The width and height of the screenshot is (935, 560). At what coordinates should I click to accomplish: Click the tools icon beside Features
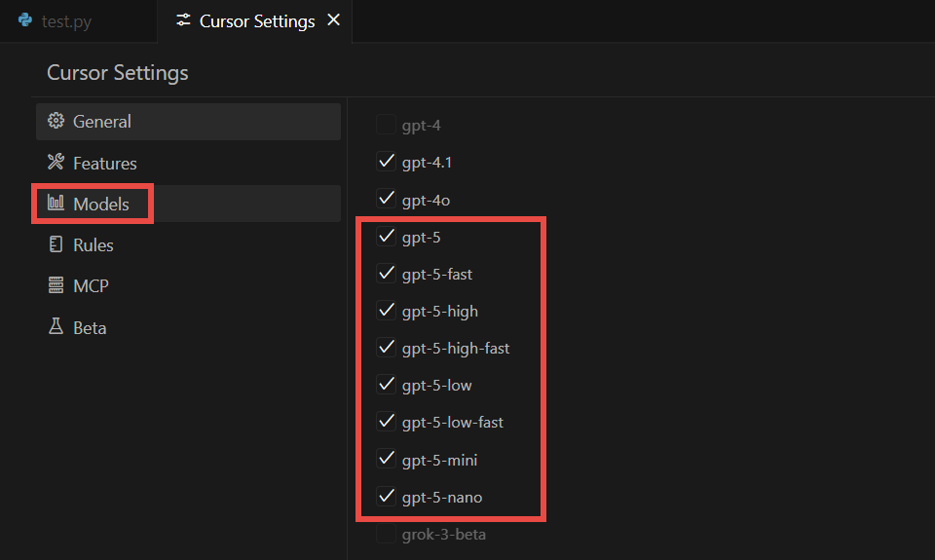click(x=56, y=162)
